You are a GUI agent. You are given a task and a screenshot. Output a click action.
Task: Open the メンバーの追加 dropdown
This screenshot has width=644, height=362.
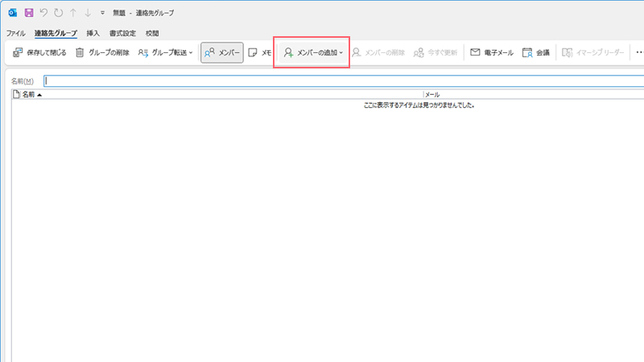pos(314,52)
